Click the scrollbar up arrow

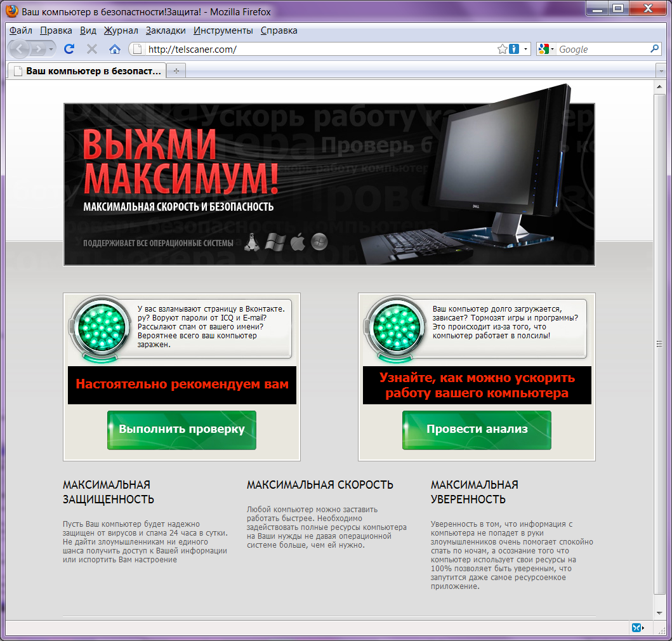coord(659,87)
